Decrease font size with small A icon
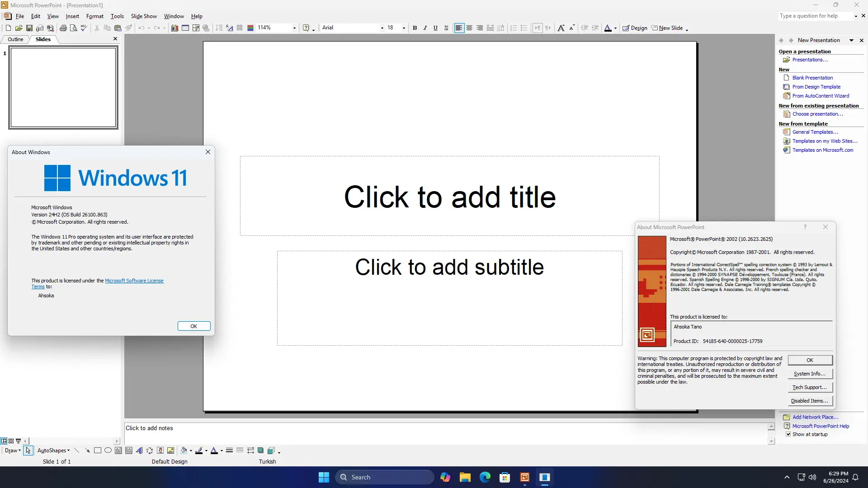The image size is (868, 488). tap(572, 28)
